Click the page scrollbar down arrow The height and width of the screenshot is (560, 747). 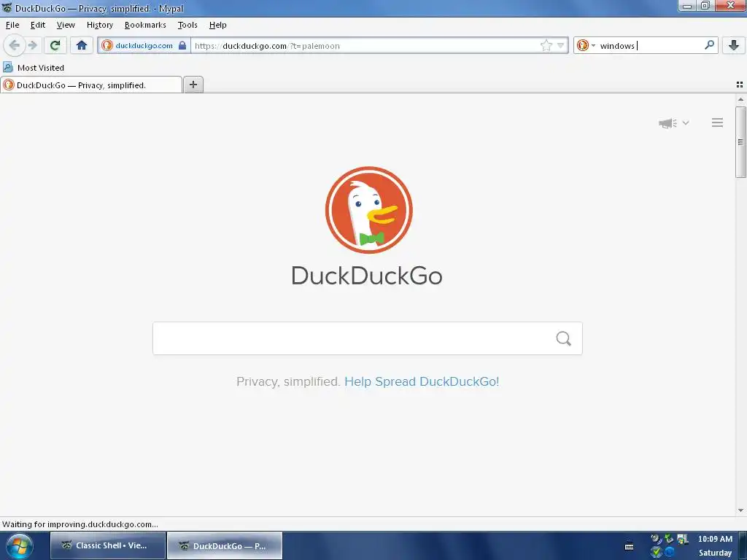(x=741, y=510)
